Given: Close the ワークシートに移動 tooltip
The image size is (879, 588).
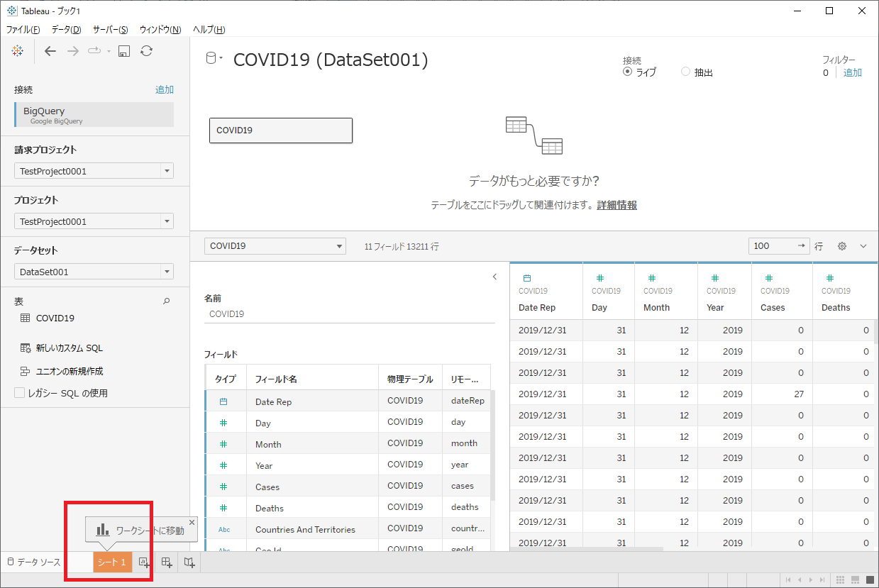Looking at the screenshot, I should pos(192,522).
